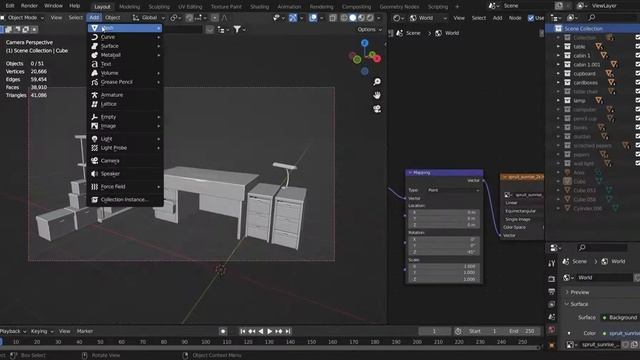Toggle the table collection exclude checkbox
Screen dimensions: 640x360
638,47
